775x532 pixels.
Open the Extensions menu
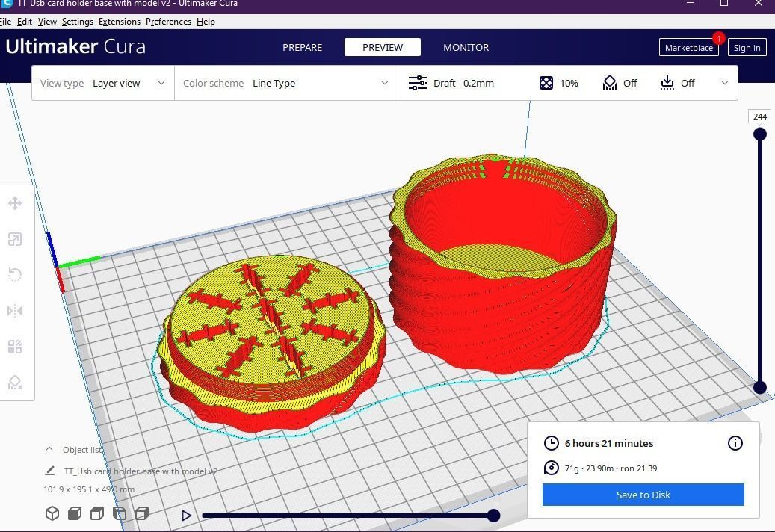(x=119, y=22)
